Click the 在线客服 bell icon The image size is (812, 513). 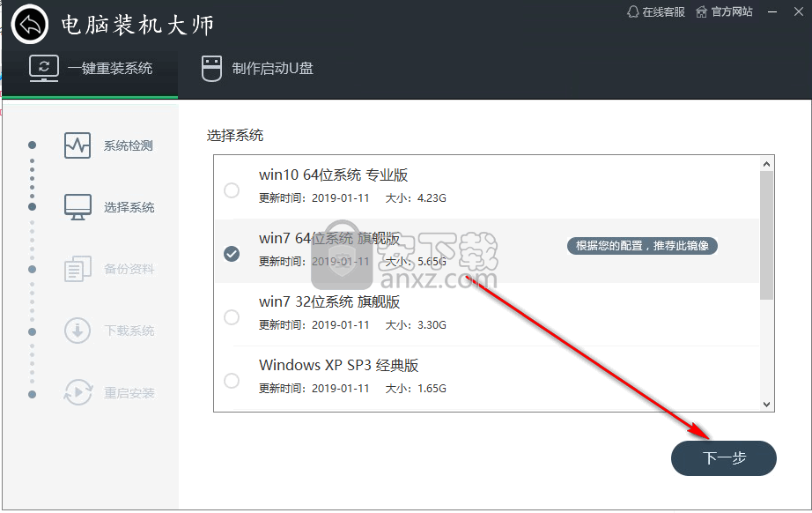(x=633, y=11)
